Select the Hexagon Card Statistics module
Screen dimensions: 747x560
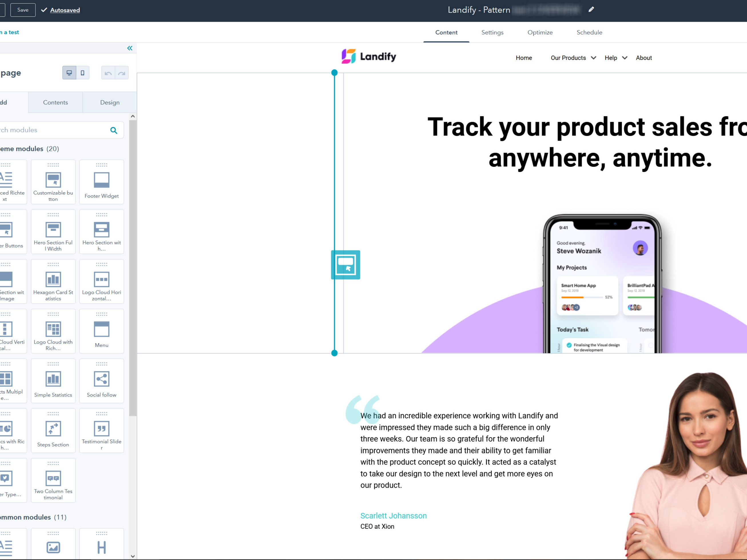53,281
